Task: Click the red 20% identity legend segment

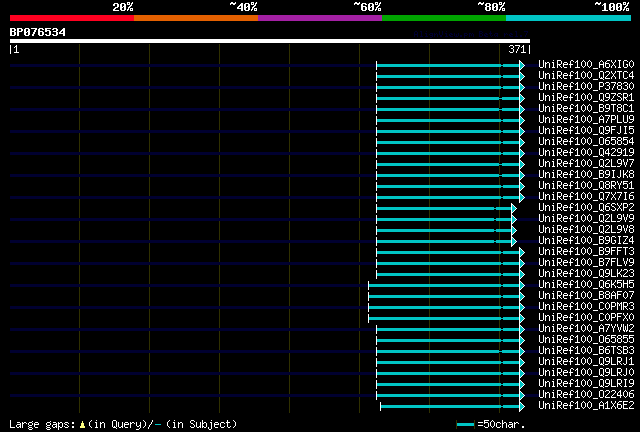Action: coord(72,18)
